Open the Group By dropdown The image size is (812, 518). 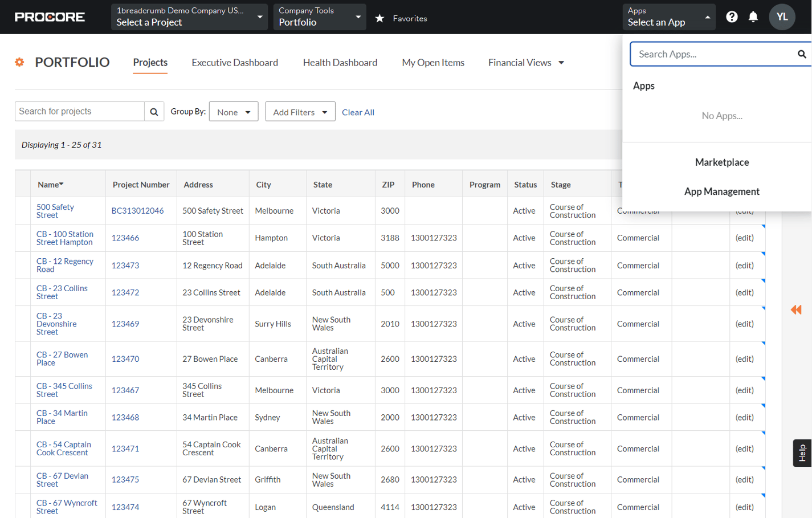tap(233, 112)
